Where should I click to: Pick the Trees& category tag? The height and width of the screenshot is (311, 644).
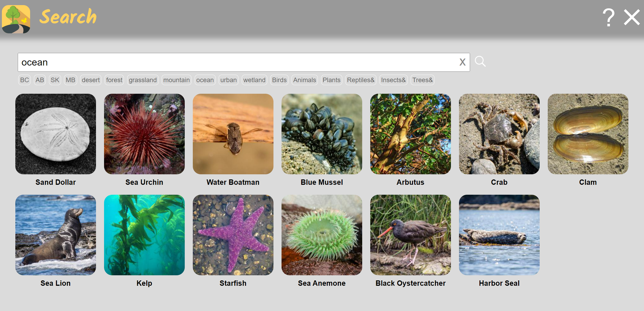(422, 80)
